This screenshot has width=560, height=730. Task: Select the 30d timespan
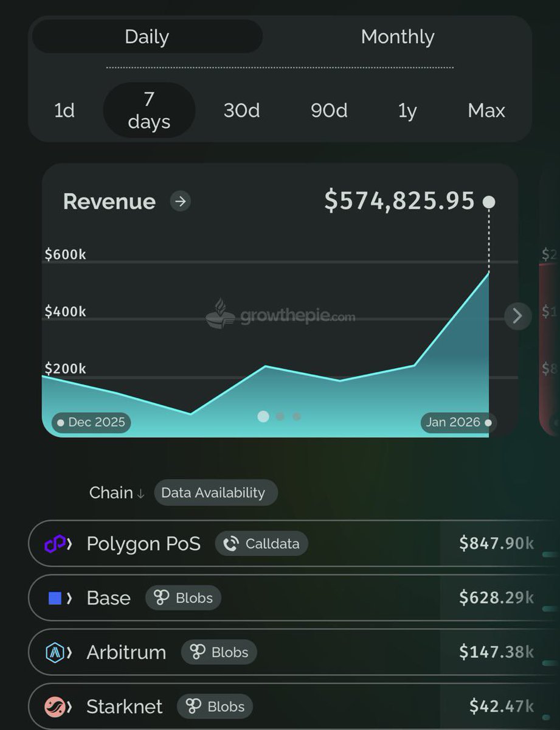[241, 111]
